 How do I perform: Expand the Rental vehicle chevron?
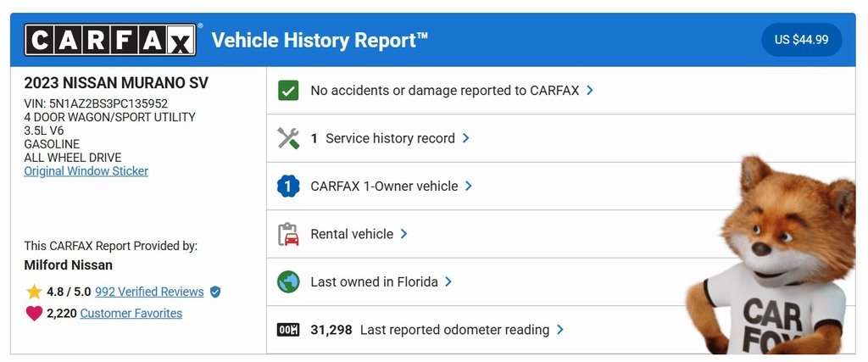[x=404, y=234]
